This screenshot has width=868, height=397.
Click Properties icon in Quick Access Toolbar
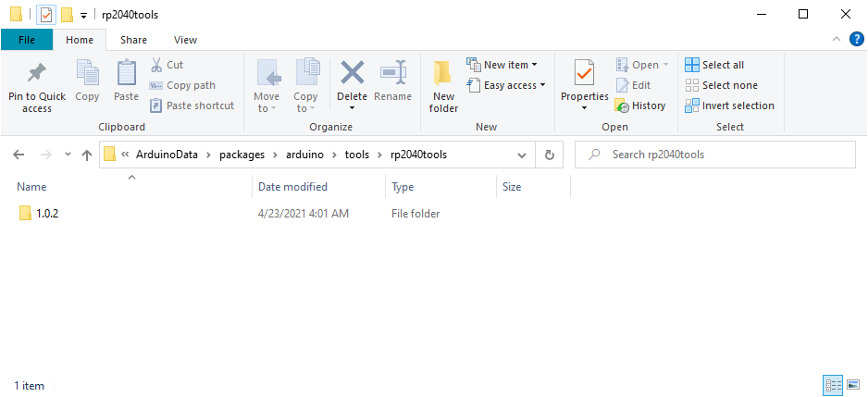coord(46,15)
